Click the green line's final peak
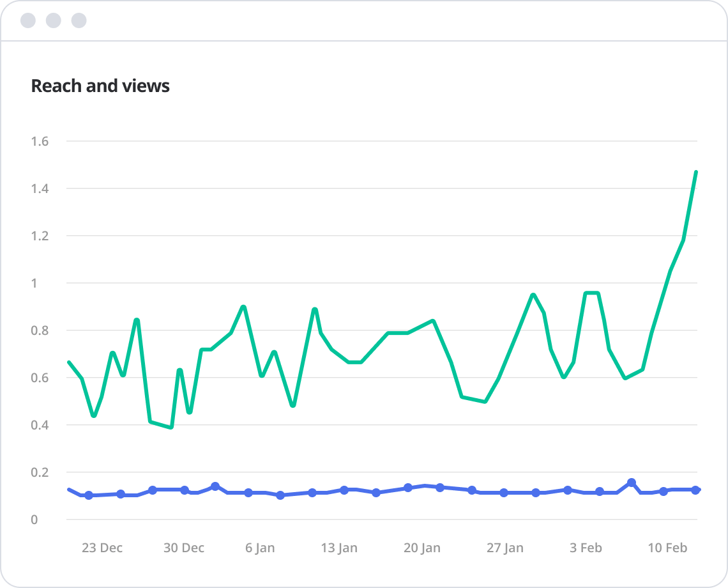728x588 pixels. [696, 172]
